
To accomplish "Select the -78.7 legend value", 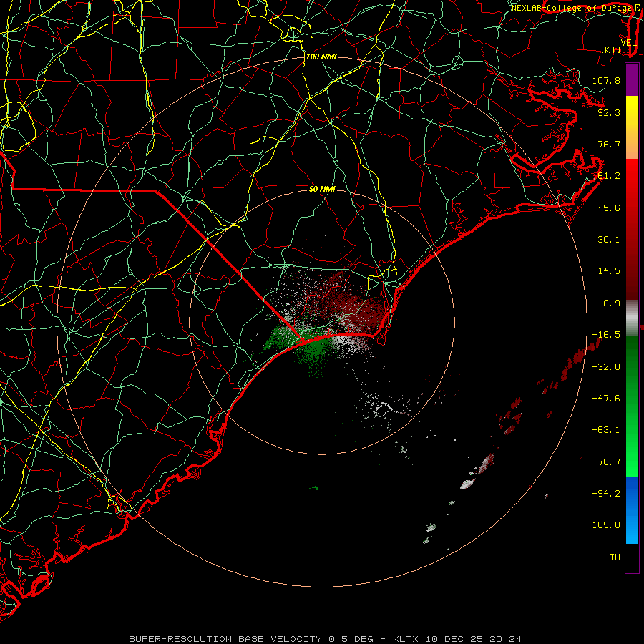I will (606, 462).
